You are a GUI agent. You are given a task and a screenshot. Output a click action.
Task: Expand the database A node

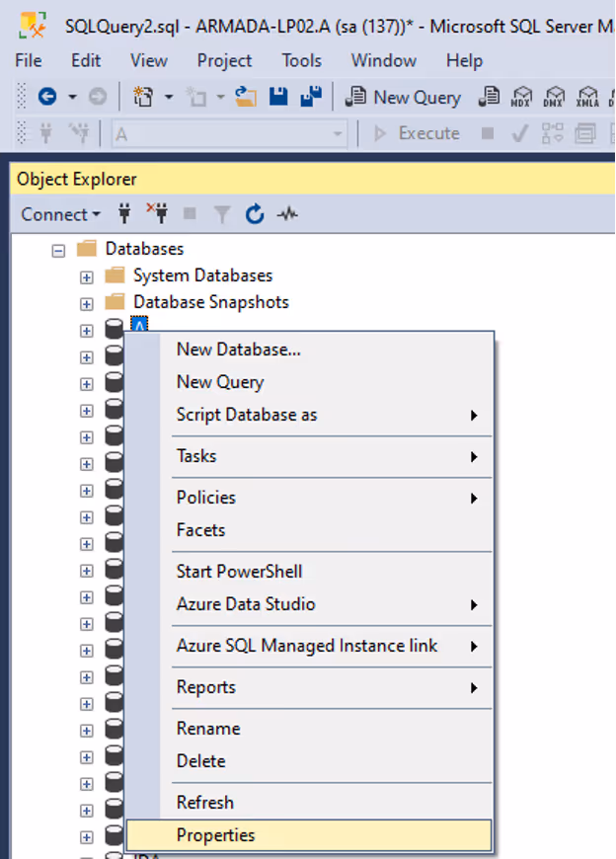click(87, 331)
